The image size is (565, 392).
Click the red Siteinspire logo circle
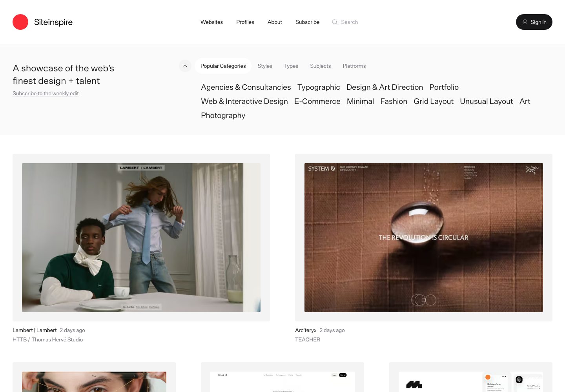[20, 22]
